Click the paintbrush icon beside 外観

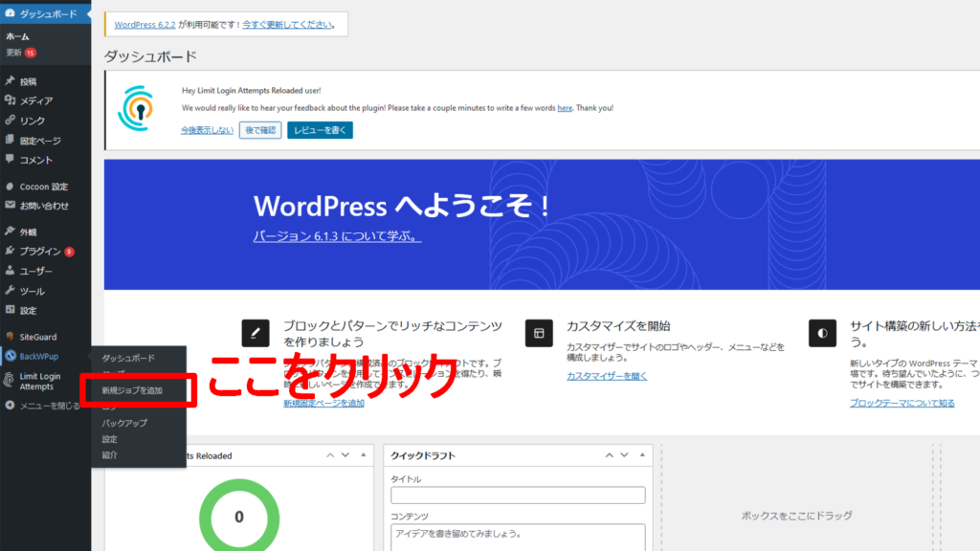coord(10,231)
